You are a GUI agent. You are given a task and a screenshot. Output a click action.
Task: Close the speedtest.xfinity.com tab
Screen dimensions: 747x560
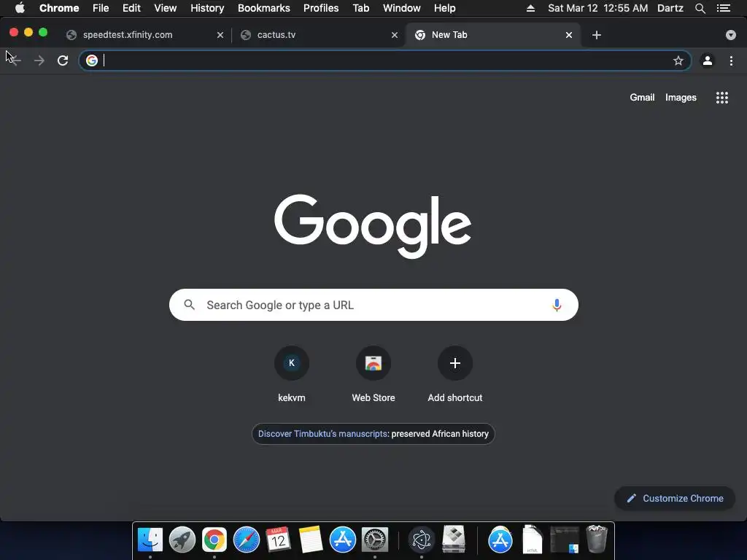pos(220,35)
